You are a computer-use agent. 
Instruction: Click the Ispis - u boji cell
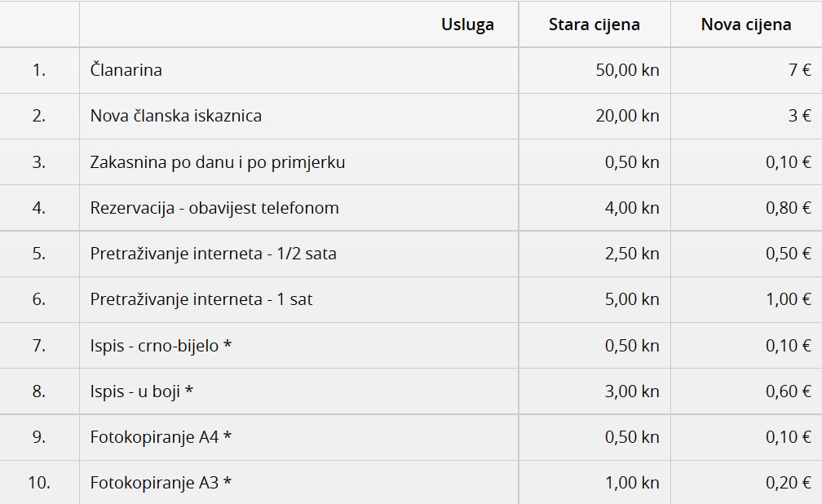coord(142,391)
